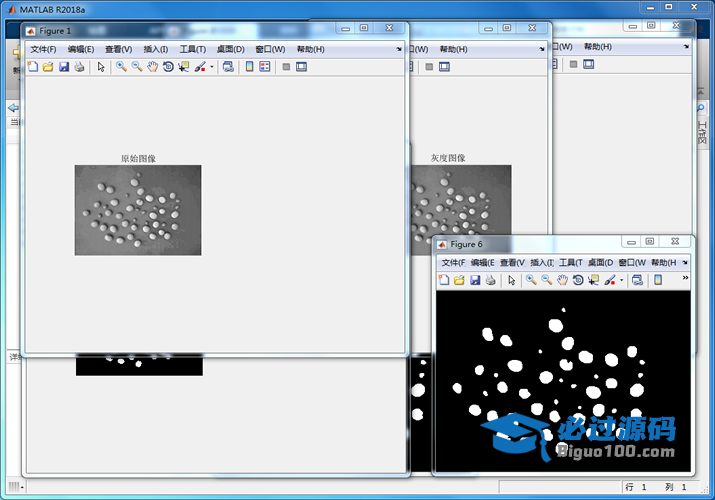
Task: Save figure icon in Figure 1 toolbar
Action: (64, 67)
